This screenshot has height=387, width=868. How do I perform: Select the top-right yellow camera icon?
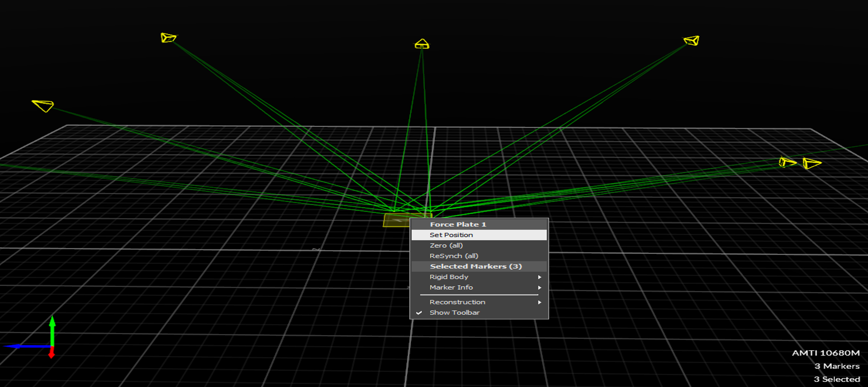692,40
